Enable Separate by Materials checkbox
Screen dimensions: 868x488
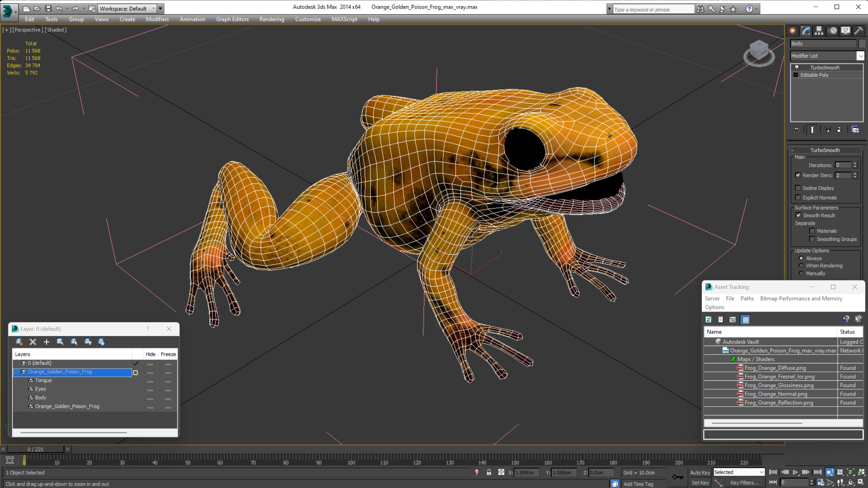click(812, 231)
